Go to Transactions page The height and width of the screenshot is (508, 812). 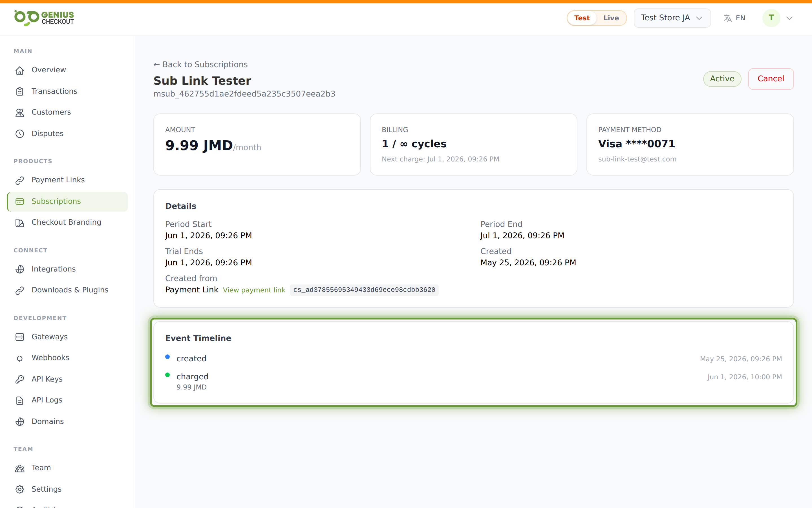(x=67, y=91)
